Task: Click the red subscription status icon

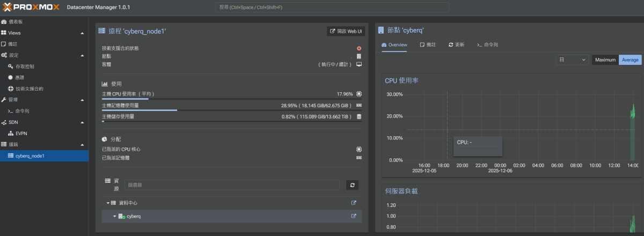Action: (x=359, y=48)
